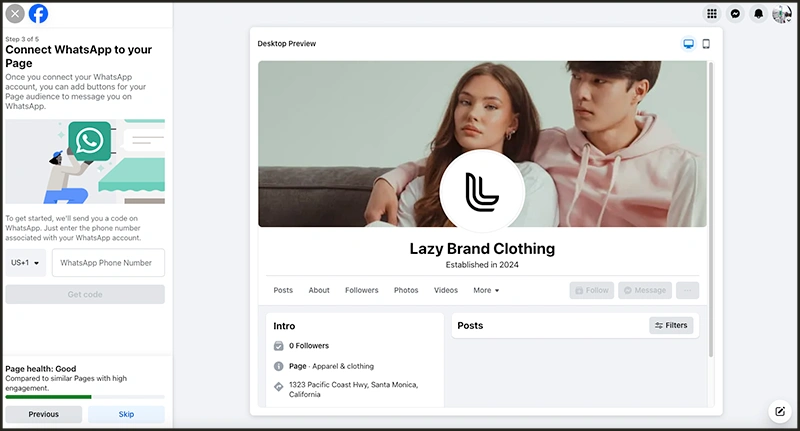Screen dimensions: 800x431
Task: Open Messenger from the top bar
Action: click(x=735, y=14)
